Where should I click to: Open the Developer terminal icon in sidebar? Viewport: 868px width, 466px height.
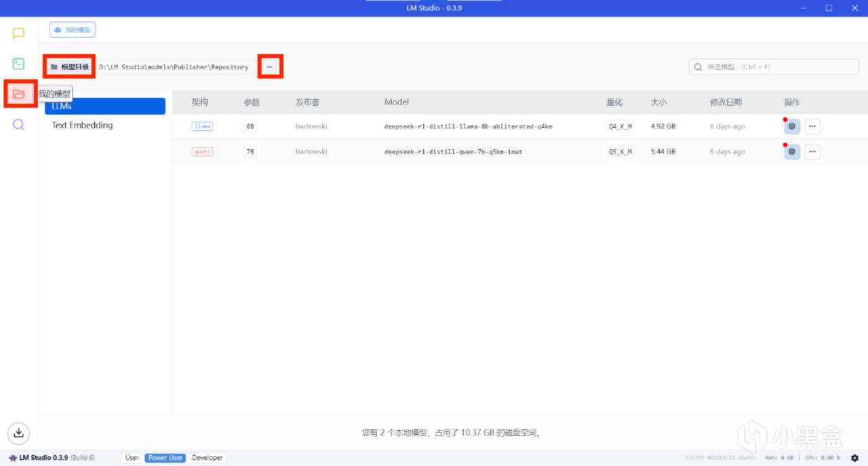point(18,64)
